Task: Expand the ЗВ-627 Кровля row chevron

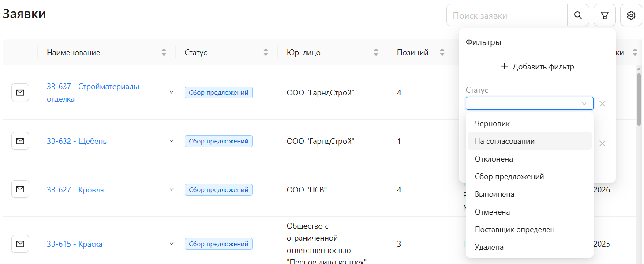Action: [x=172, y=189]
